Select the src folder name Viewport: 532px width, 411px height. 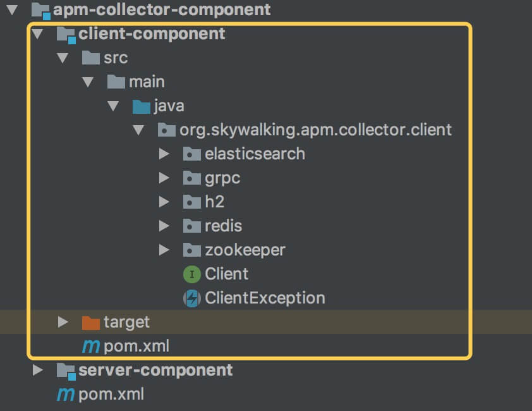(116, 58)
